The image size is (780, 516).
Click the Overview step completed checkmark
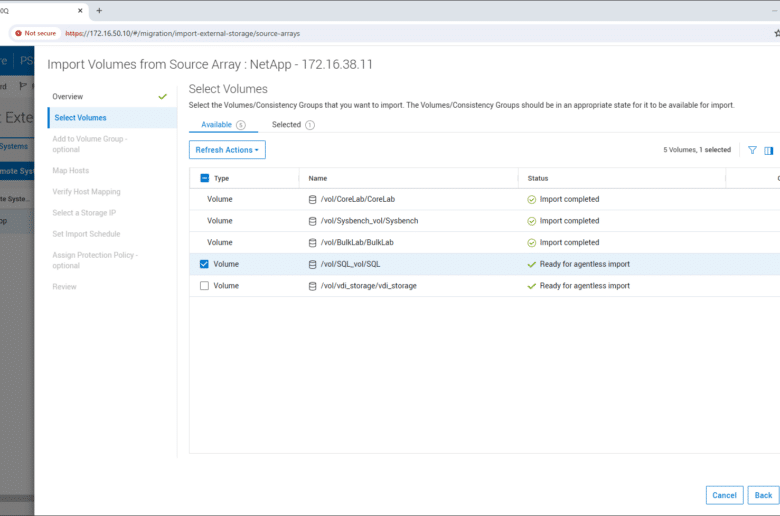point(163,97)
